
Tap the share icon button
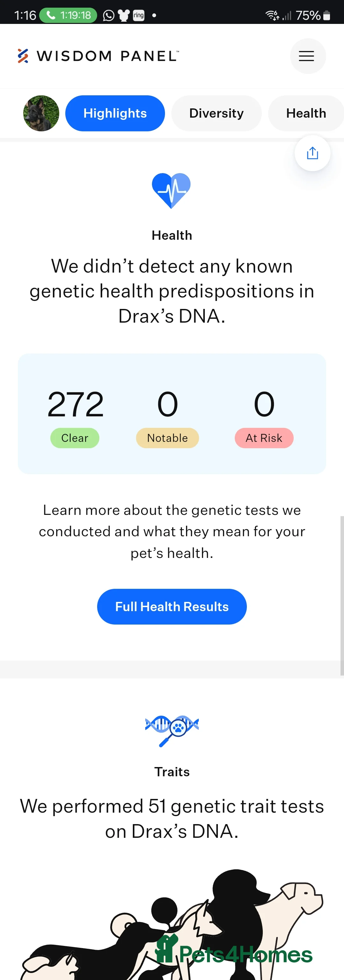[x=312, y=153]
